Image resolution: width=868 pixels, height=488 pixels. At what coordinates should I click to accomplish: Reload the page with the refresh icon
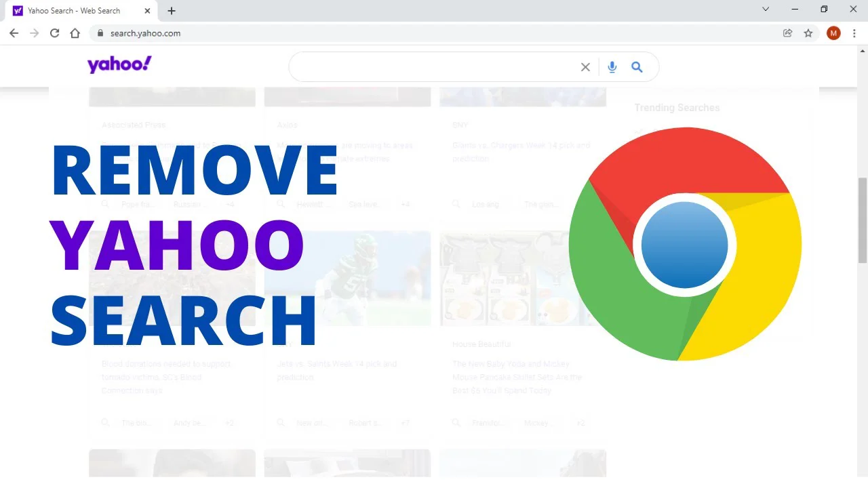coord(55,33)
